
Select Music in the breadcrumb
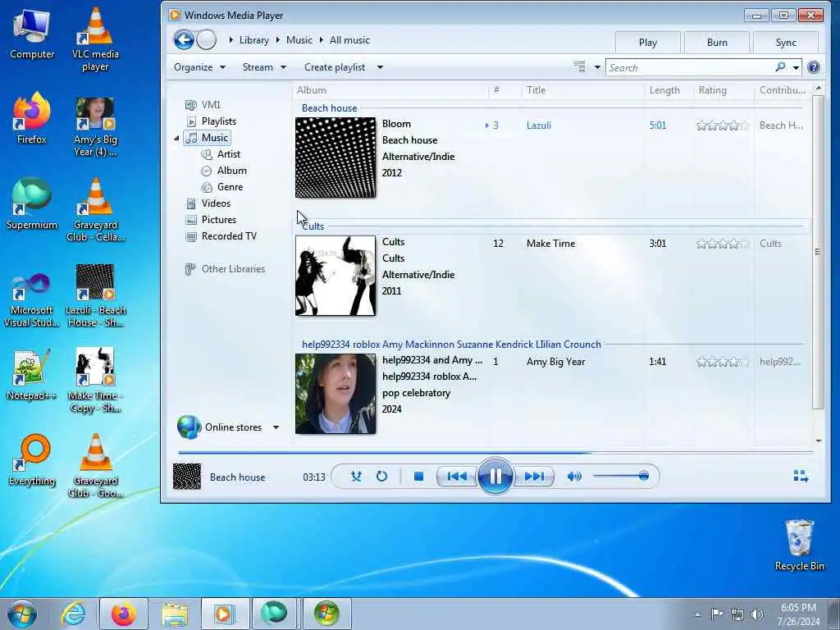299,40
